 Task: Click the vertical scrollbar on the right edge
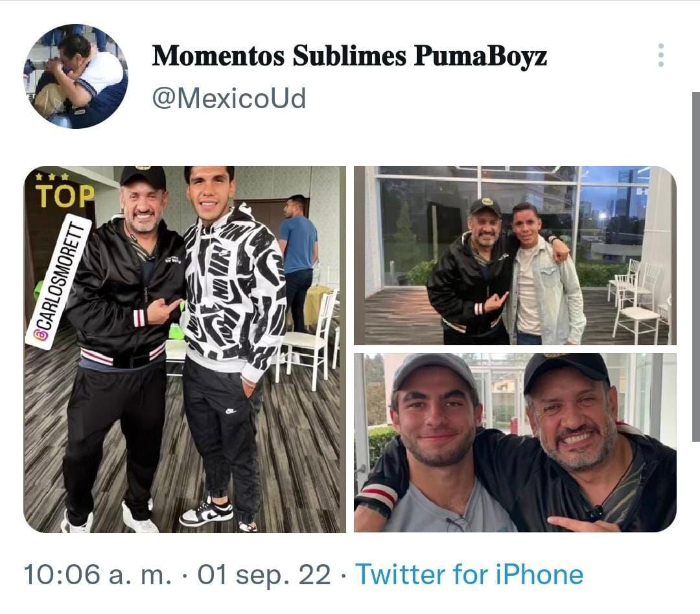point(695,266)
